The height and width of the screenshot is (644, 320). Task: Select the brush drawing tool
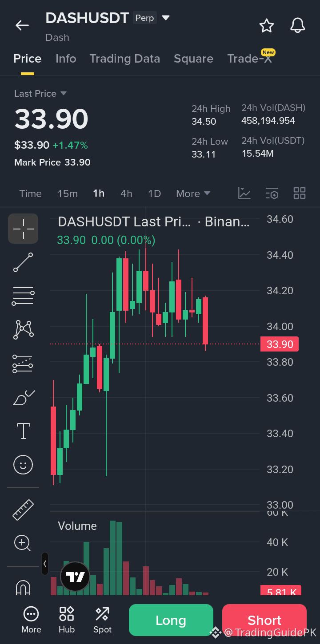click(x=23, y=397)
